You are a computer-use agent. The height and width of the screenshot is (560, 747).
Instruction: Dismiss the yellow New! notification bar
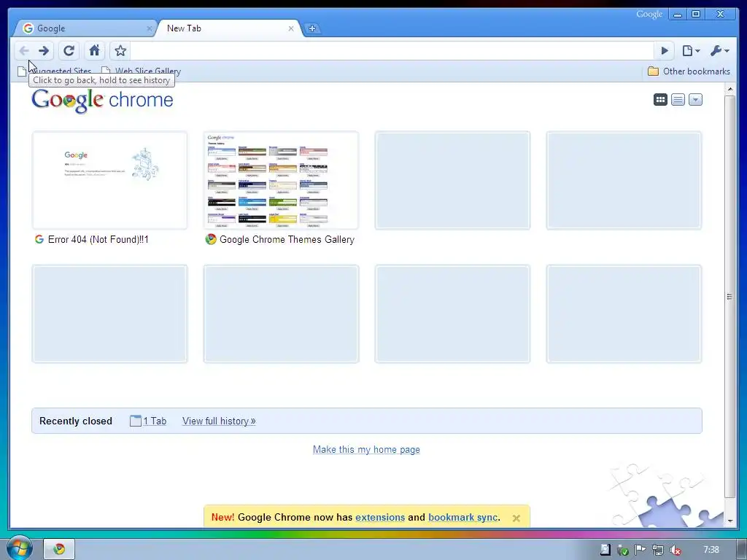[516, 518]
